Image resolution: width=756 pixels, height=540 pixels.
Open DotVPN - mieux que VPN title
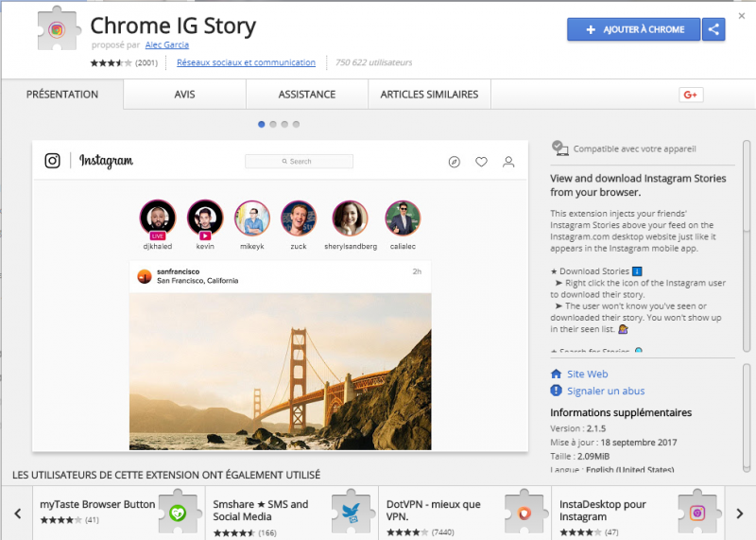433,510
